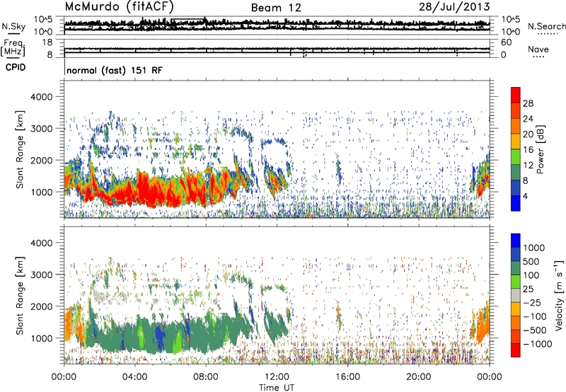Click the gray -25 to 25 Velocity segment
This screenshot has height=392, width=566.
click(x=516, y=295)
